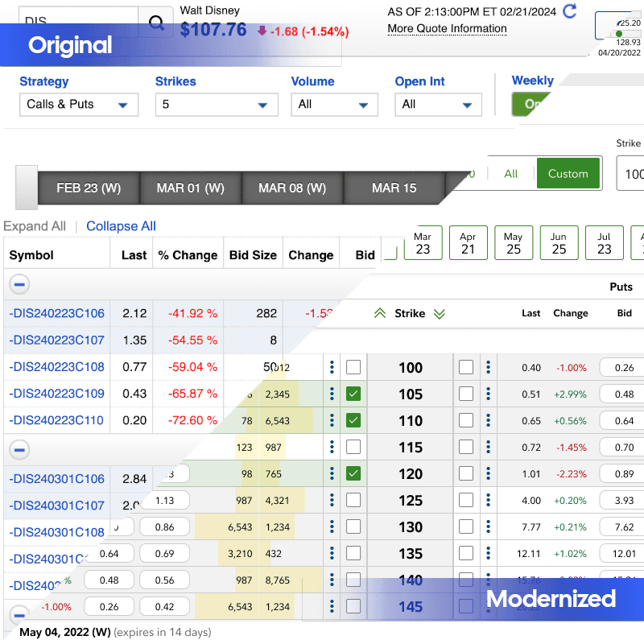Open the Open Int dropdown
The image size is (644, 644).
439,105
